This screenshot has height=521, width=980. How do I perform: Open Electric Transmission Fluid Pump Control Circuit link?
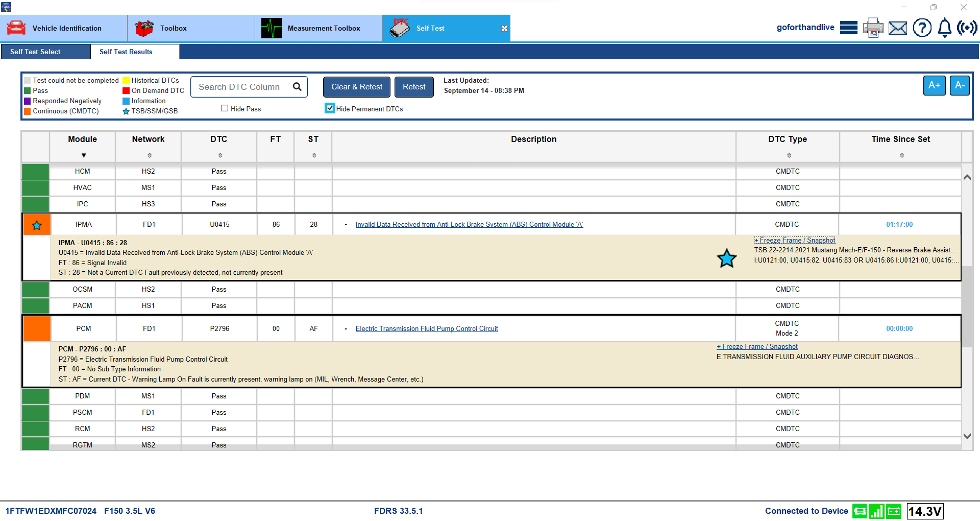426,329
